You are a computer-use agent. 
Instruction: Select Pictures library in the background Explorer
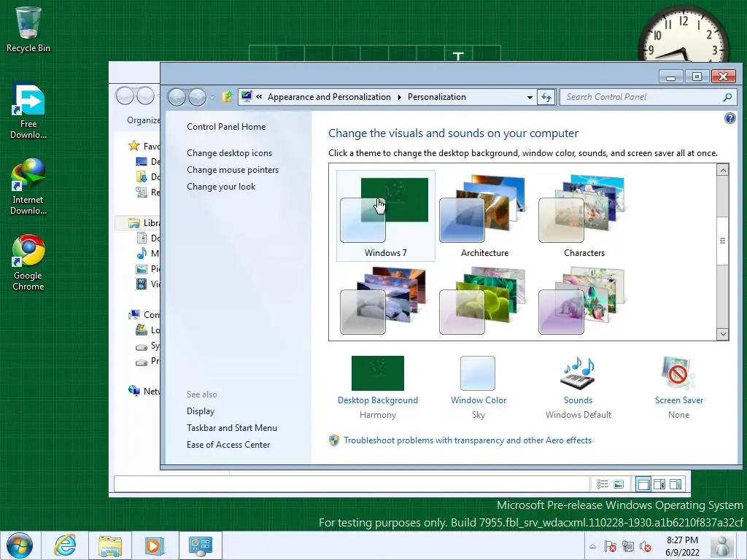click(x=149, y=269)
